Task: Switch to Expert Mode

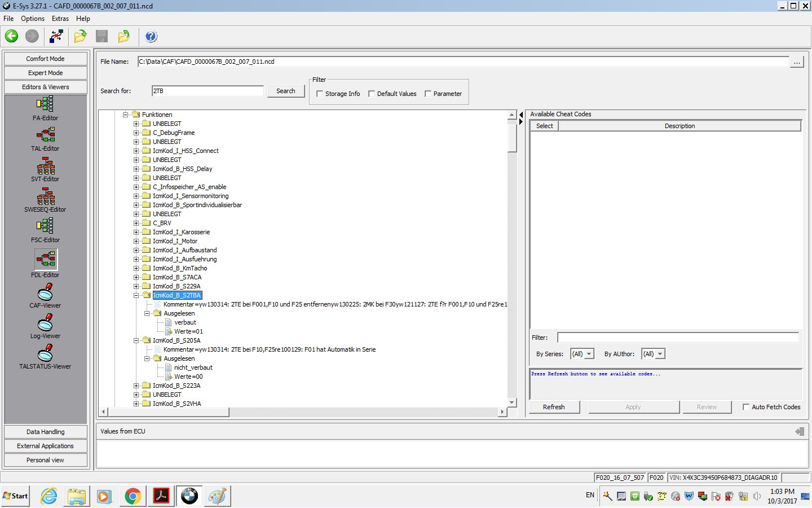Action: tap(46, 73)
